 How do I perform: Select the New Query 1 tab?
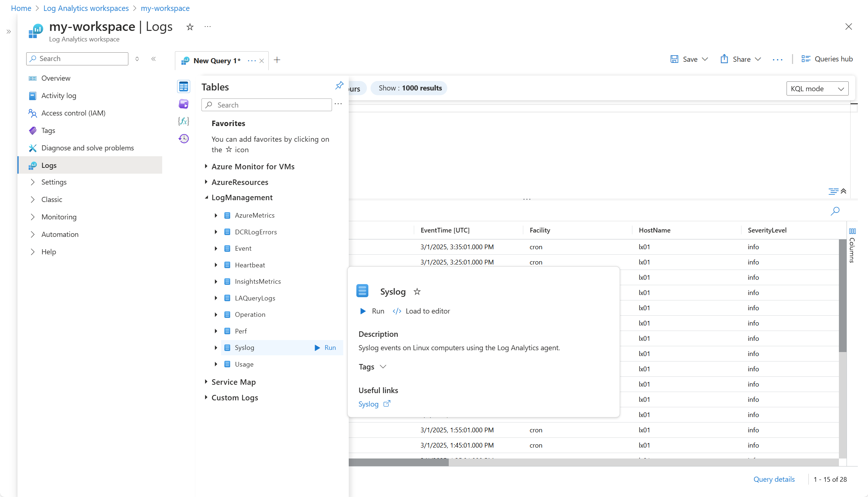[217, 61]
